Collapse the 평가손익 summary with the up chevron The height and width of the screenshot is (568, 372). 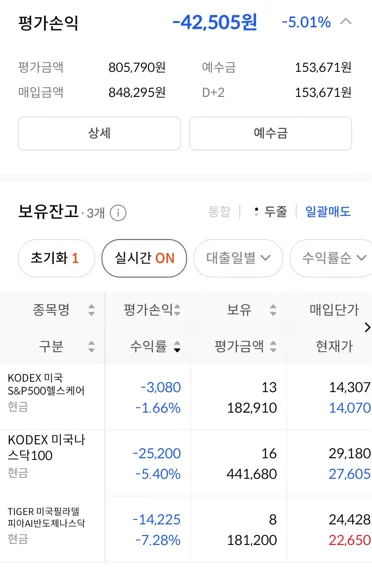point(346,22)
